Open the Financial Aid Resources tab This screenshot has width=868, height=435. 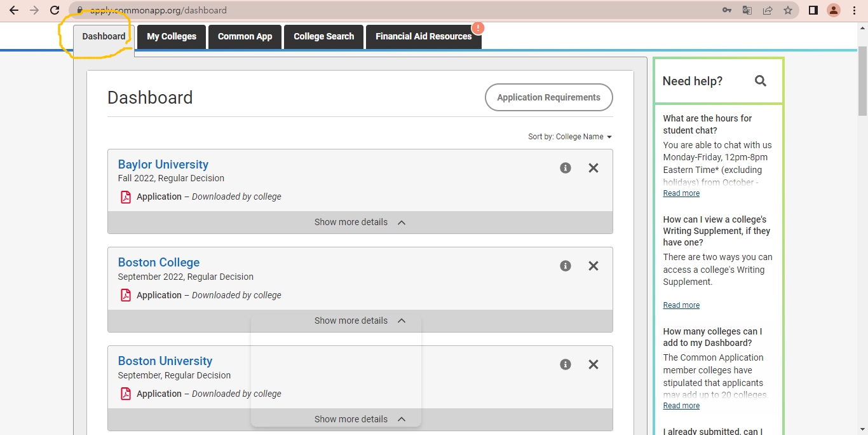424,36
